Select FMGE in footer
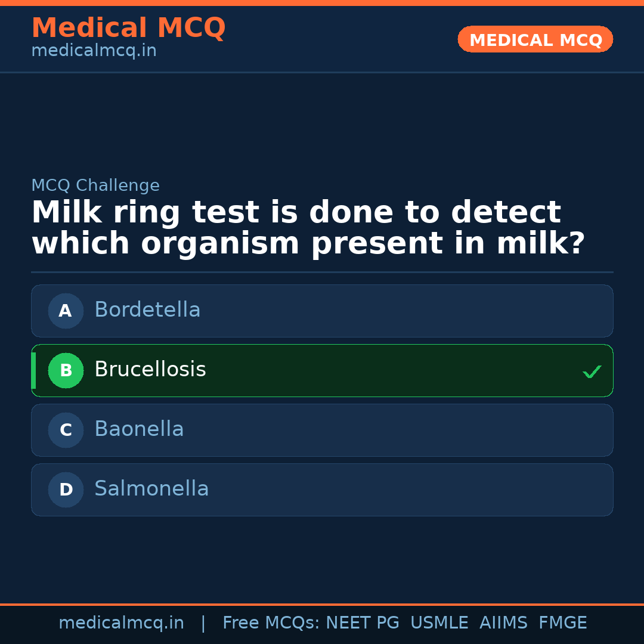 point(562,623)
